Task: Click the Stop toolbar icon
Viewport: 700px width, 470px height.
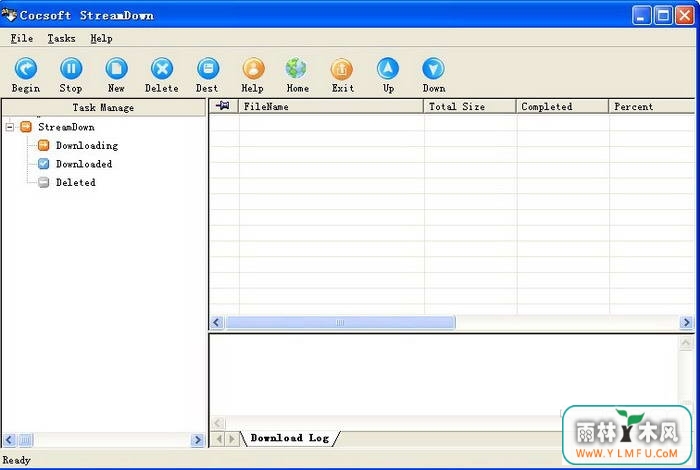Action: (x=71, y=69)
